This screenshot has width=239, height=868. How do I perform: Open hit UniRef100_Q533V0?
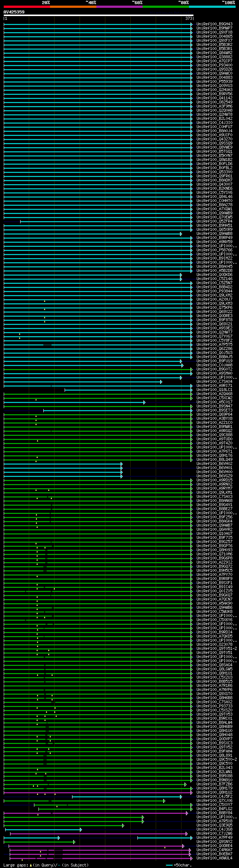pos(214,172)
